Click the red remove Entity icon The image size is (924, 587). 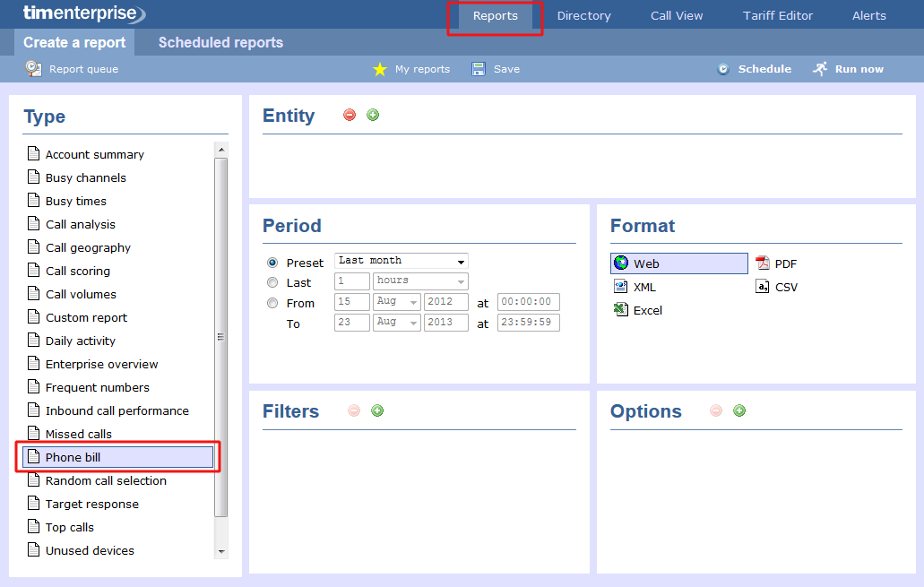click(350, 115)
